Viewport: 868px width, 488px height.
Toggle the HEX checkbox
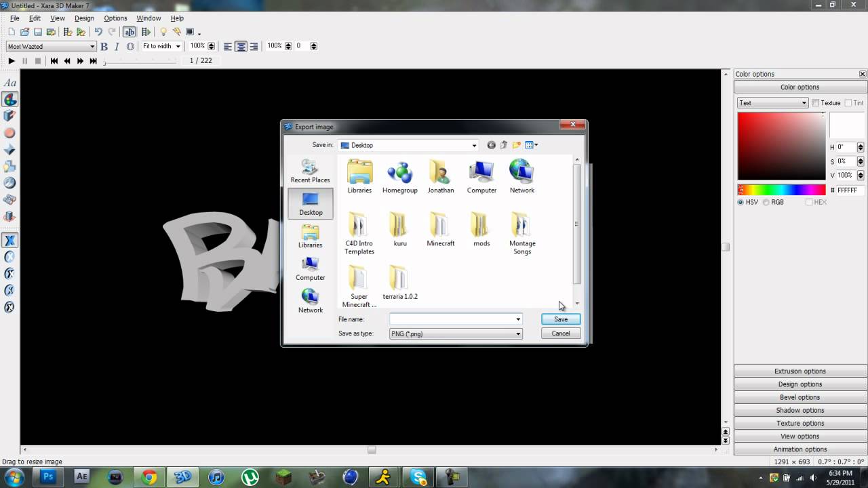(809, 202)
